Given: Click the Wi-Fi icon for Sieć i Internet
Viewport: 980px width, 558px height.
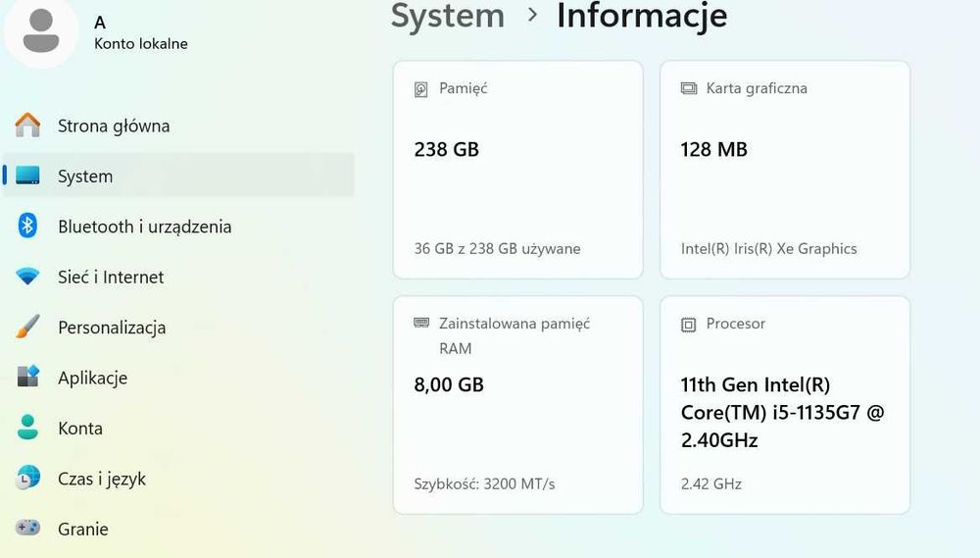Looking at the screenshot, I should point(27,278).
